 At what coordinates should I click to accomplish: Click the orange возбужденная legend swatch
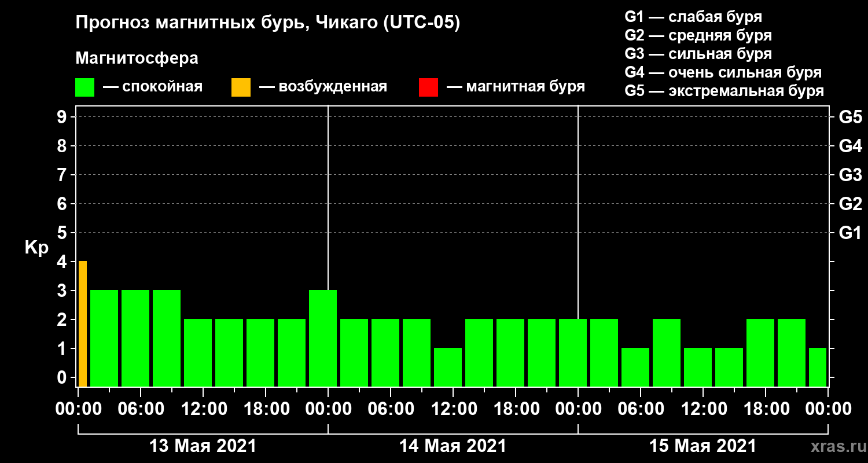pyautogui.click(x=241, y=87)
